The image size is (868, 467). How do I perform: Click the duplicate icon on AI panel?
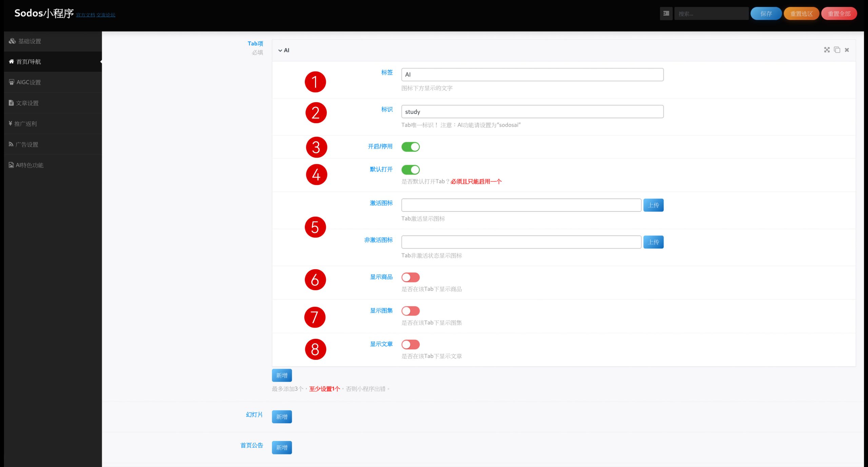[837, 50]
